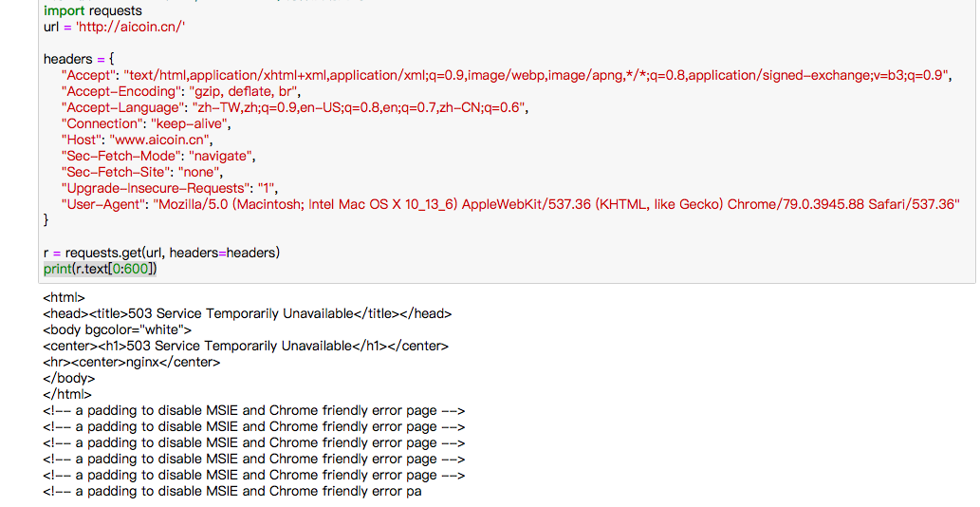Click the "Upgrade-Insecure-Requests" line
The image size is (980, 507).
[170, 189]
